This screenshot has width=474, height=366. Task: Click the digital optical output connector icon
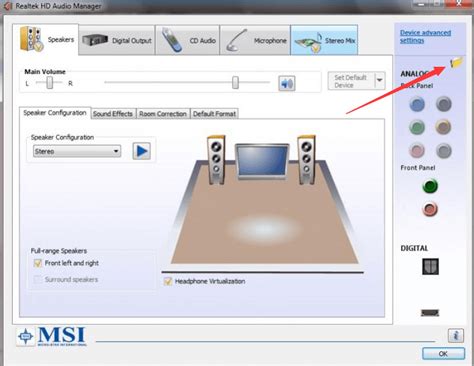430,266
